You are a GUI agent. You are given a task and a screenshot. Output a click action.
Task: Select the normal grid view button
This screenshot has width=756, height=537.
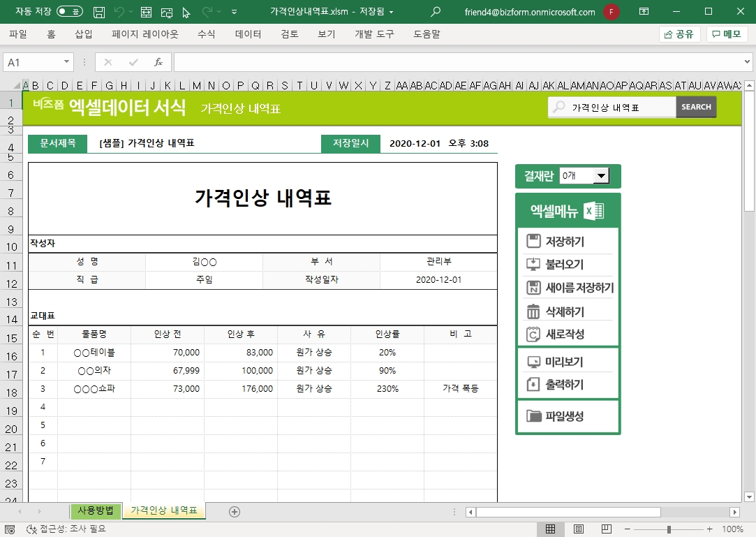tap(550, 529)
